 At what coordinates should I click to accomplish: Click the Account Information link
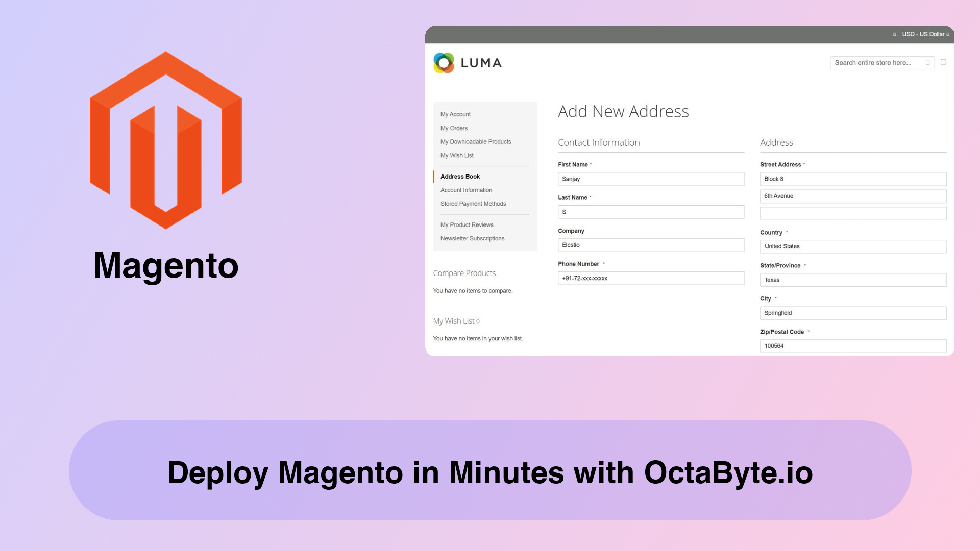point(466,190)
